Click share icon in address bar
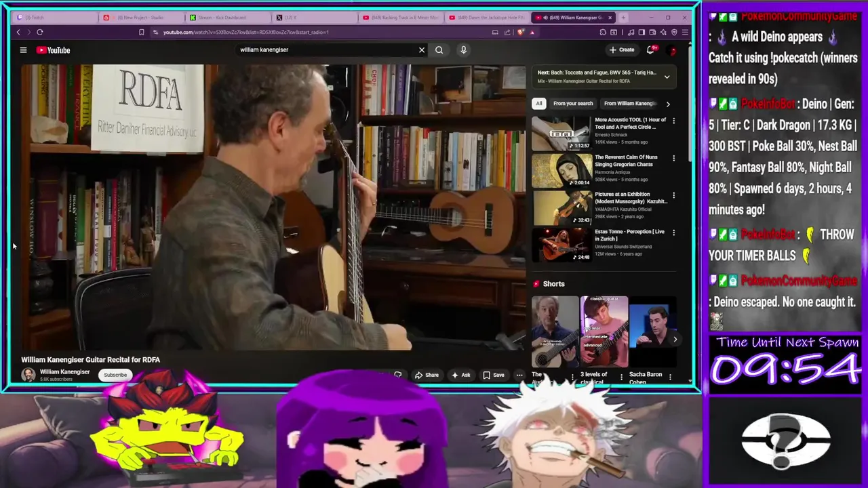This screenshot has width=868, height=488. pos(507,32)
